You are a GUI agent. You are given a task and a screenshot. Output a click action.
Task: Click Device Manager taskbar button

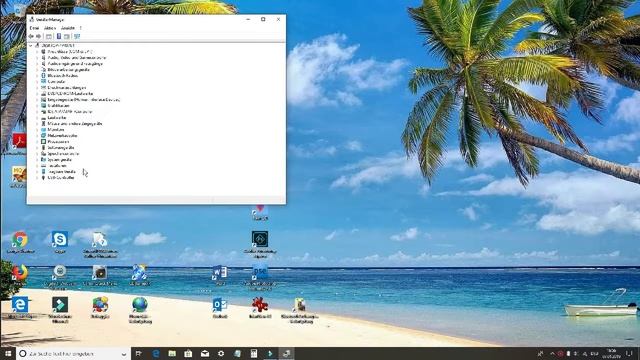(x=286, y=353)
